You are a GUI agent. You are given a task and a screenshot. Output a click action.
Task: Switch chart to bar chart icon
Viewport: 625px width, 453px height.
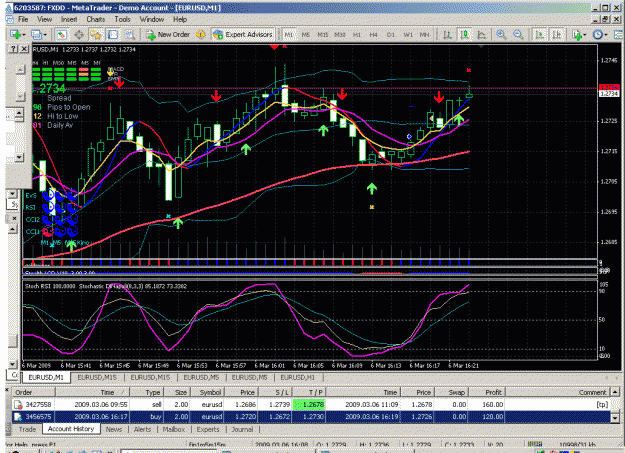point(447,35)
